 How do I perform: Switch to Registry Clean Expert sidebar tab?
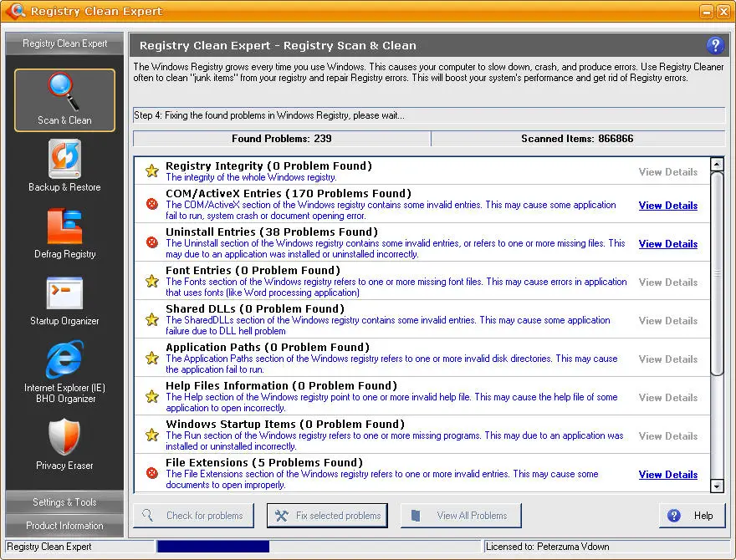click(64, 43)
